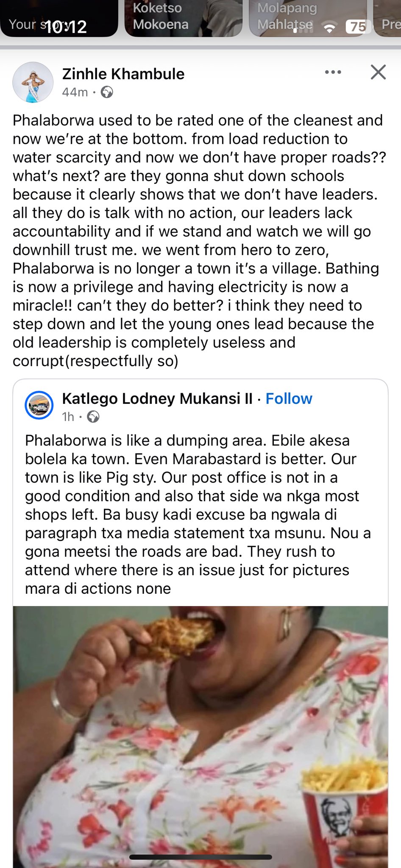Screen dimensions: 401x868
Task: Tap the globe privacy icon beside 1h
Action: (93, 417)
